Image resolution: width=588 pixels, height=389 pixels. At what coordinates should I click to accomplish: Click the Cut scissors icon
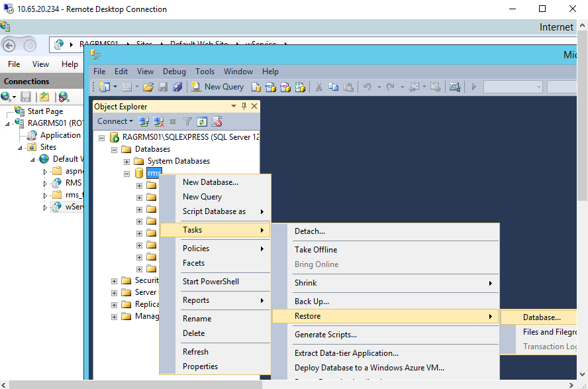(318, 87)
